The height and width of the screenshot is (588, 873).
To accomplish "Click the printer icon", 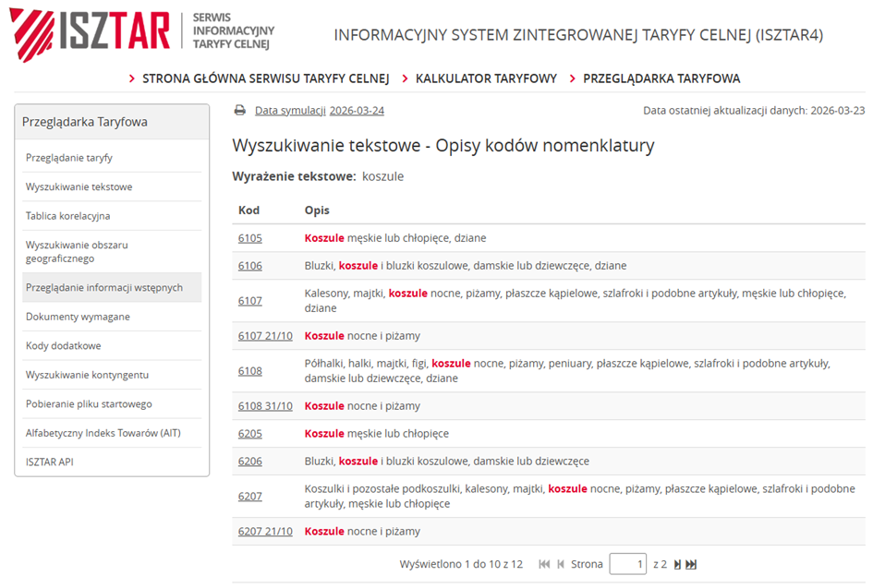I will pos(240,110).
